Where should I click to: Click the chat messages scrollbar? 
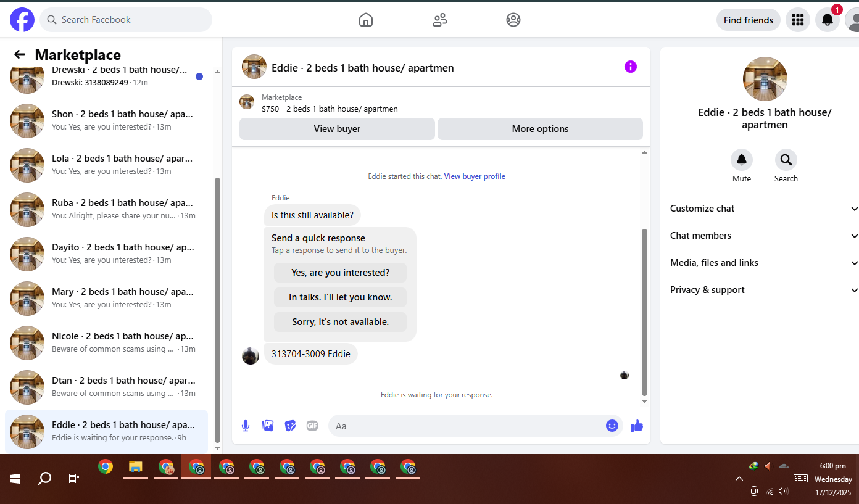point(645,312)
